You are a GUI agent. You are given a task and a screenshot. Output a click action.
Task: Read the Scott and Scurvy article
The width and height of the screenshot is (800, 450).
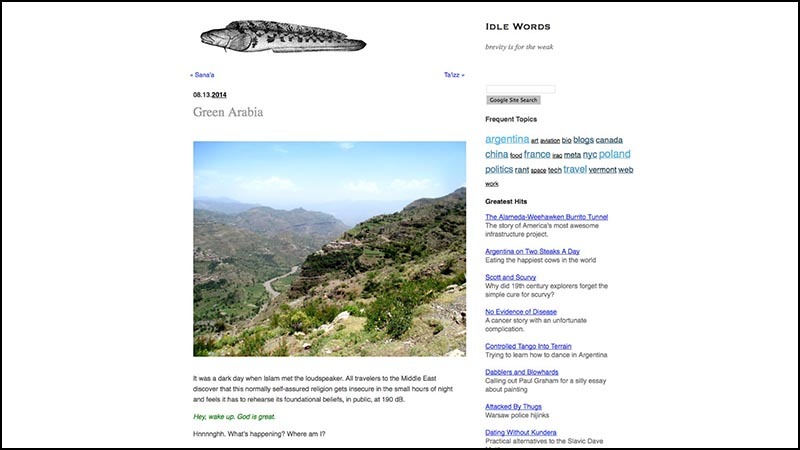510,278
